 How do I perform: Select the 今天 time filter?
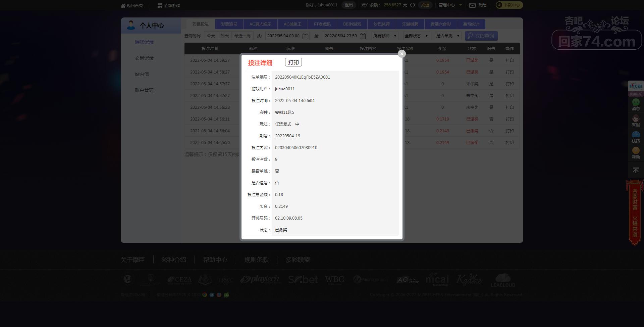(x=211, y=36)
